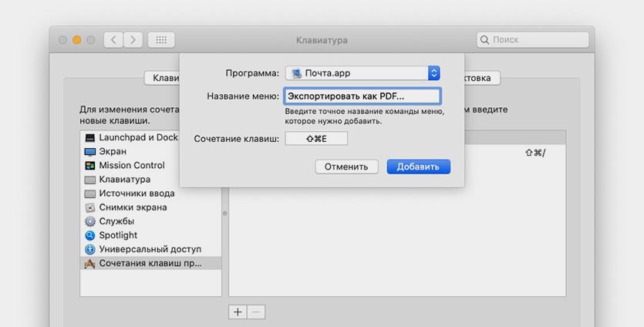Select the Mission Control icon in sidebar
The width and height of the screenshot is (644, 327).
tap(90, 165)
